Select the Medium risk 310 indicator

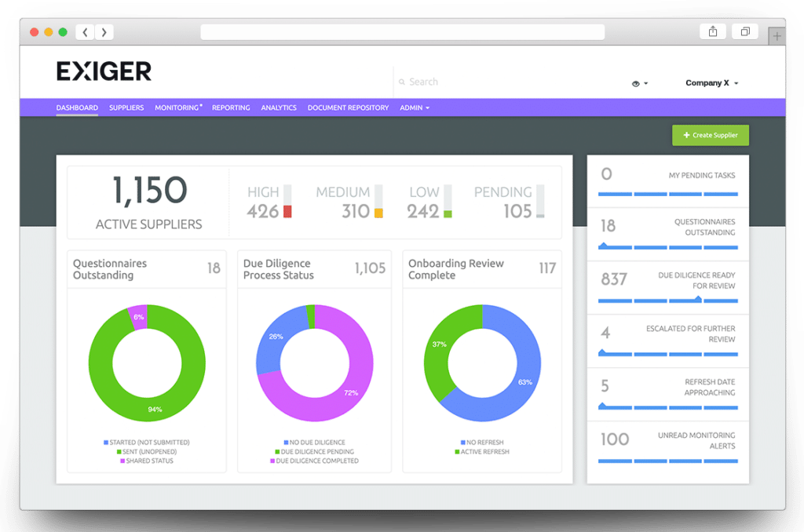coord(349,202)
